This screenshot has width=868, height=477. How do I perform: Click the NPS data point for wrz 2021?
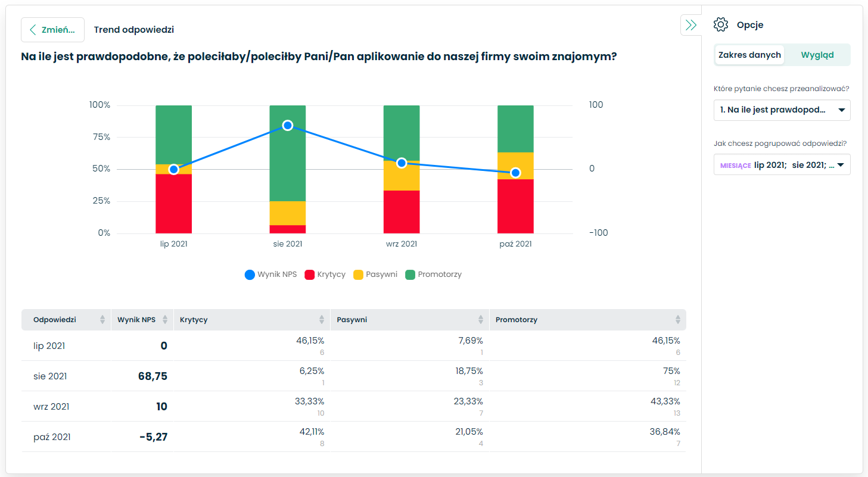pos(402,163)
